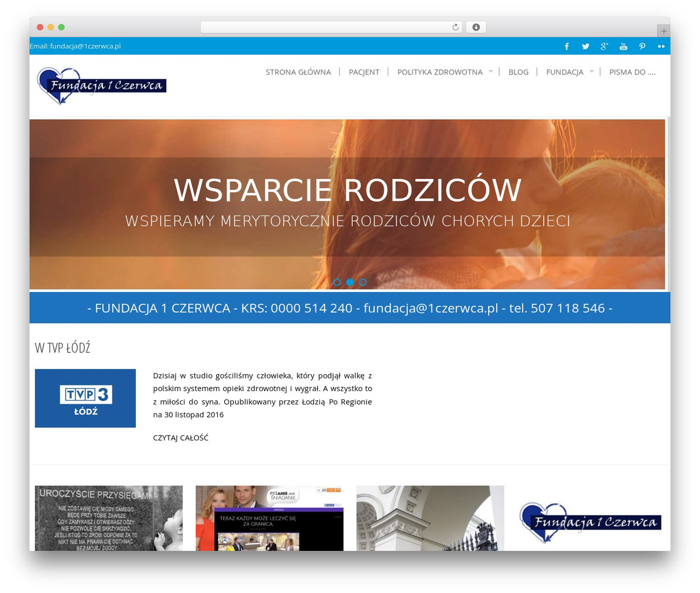Click the browser reload icon
The image size is (700, 593).
(455, 27)
